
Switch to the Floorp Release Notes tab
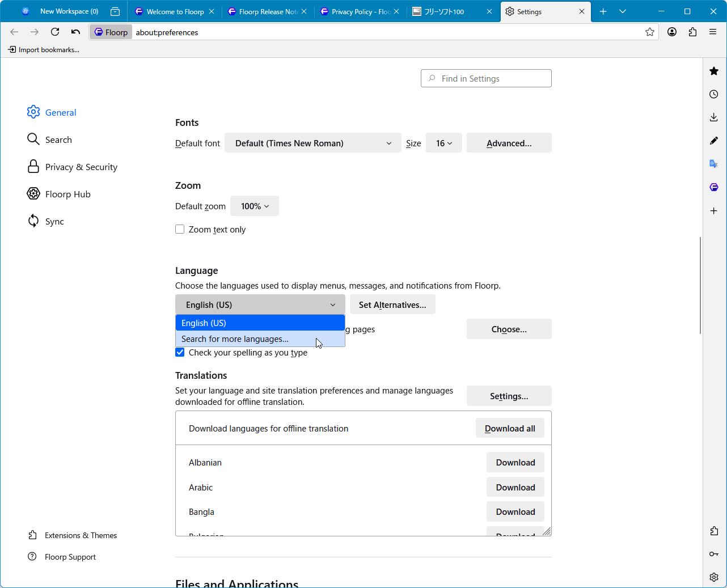click(268, 11)
